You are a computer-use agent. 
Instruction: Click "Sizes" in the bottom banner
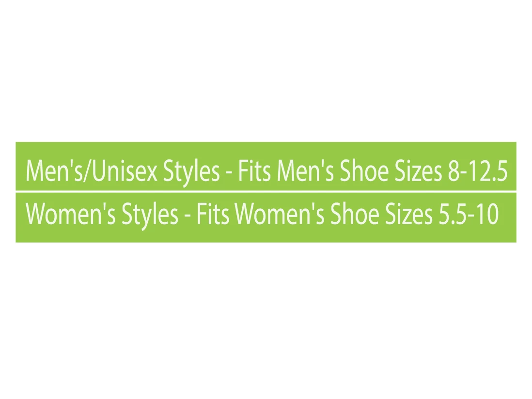click(x=409, y=214)
